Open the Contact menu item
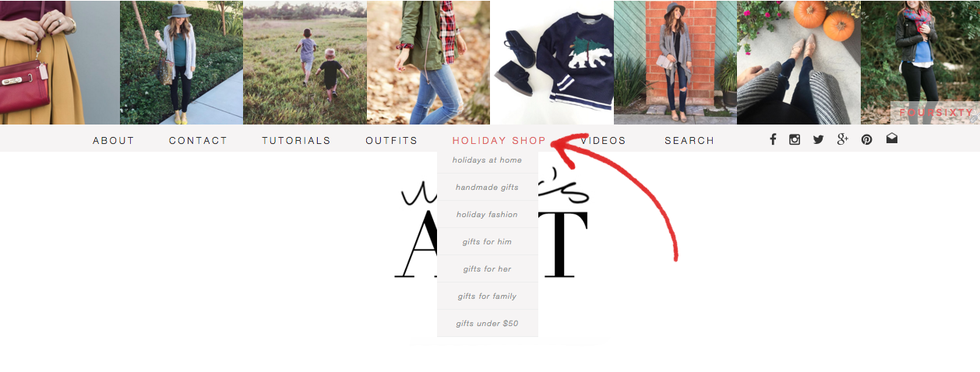 198,141
